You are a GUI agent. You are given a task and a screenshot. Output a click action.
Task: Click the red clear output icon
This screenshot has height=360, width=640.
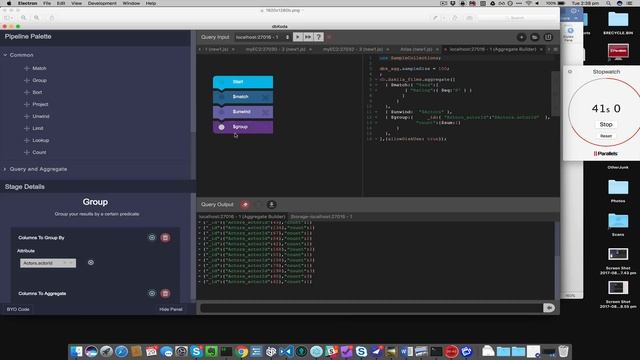(x=245, y=204)
